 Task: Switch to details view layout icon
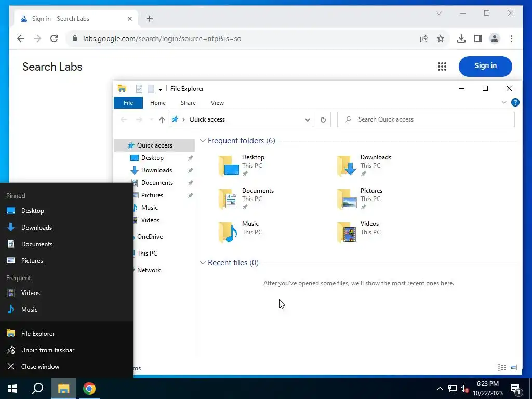pyautogui.click(x=502, y=367)
